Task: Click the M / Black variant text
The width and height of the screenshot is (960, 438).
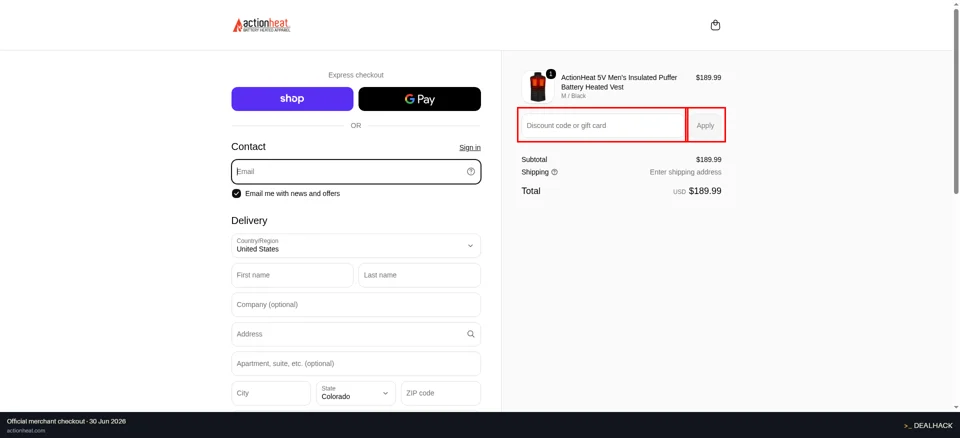Action: click(574, 96)
